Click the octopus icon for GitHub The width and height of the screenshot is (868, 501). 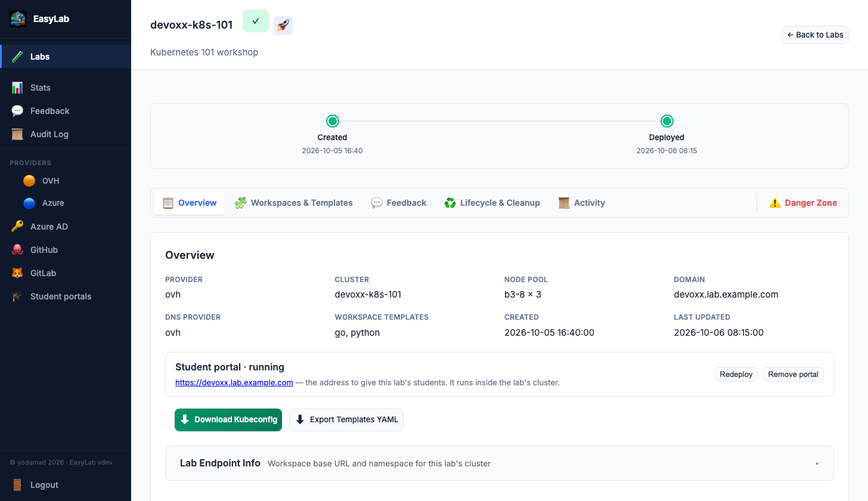click(17, 250)
